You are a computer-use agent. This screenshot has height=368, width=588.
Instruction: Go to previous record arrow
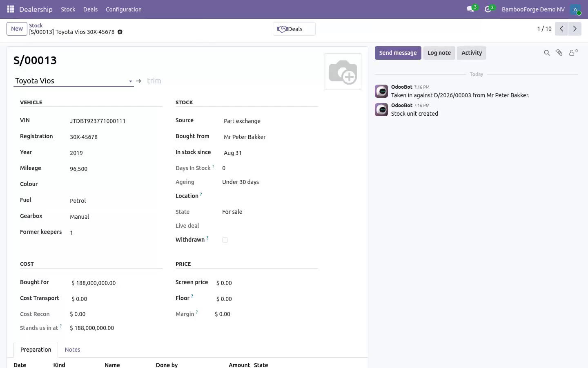(561, 29)
